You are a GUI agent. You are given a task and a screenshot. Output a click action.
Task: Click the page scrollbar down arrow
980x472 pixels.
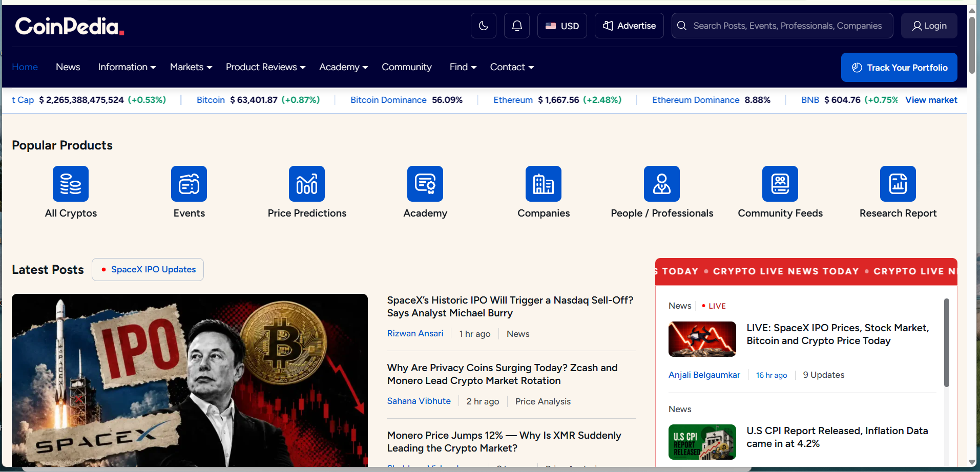coord(972,462)
